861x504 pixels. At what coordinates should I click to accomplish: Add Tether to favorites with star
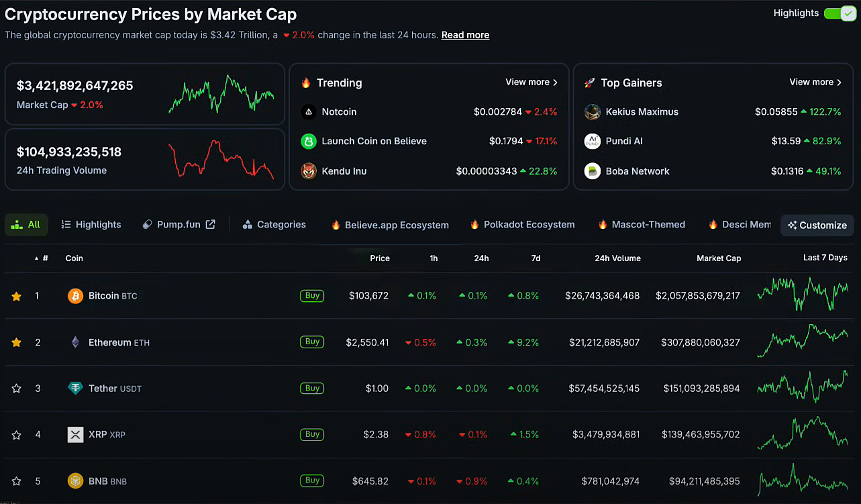click(17, 389)
